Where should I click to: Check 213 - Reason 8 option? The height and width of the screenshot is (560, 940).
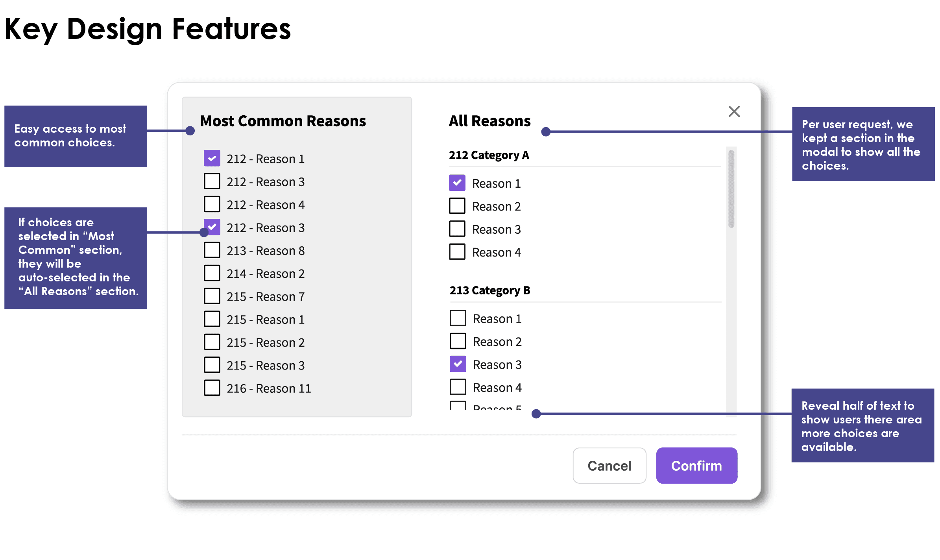click(x=212, y=250)
